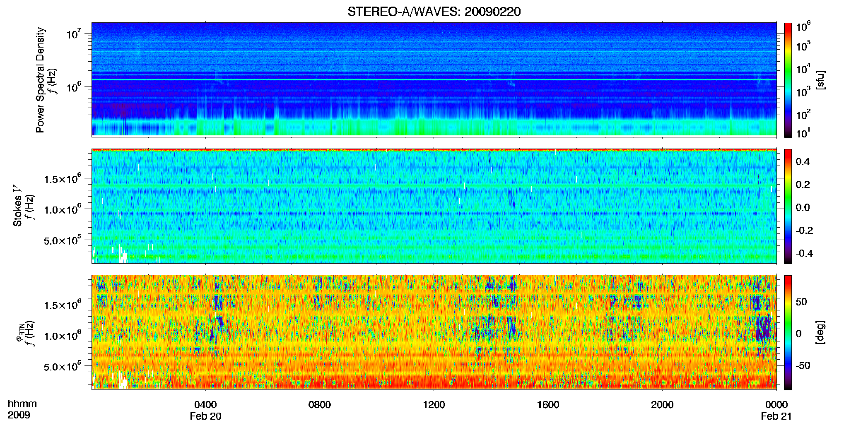This screenshot has height=447, width=868.
Task: Click the "0.4" label on Stokes color bar
Action: pyautogui.click(x=803, y=162)
